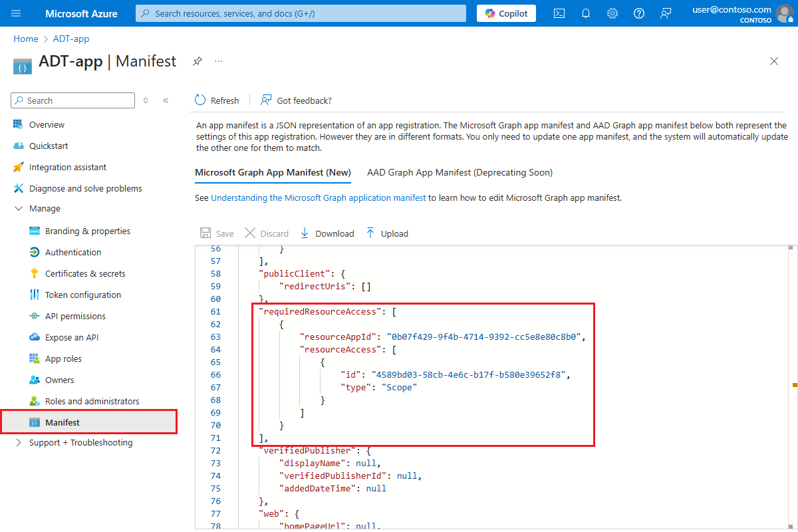Viewport: 798px width, 532px height.
Task: Open the notifications bell
Action: (586, 13)
